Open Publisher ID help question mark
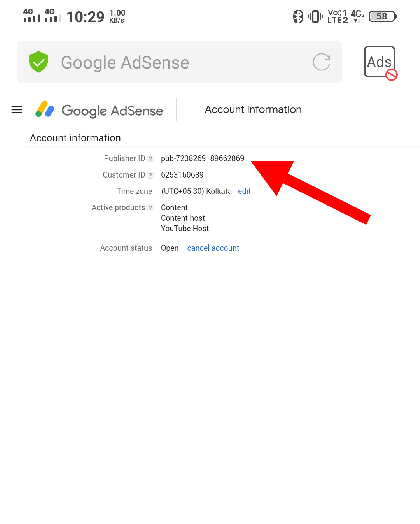This screenshot has height=524, width=420. point(150,159)
